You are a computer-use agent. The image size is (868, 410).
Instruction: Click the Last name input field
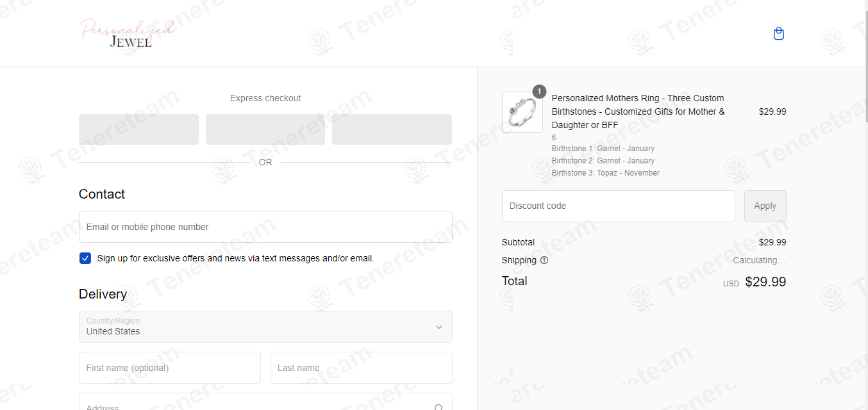(x=361, y=368)
